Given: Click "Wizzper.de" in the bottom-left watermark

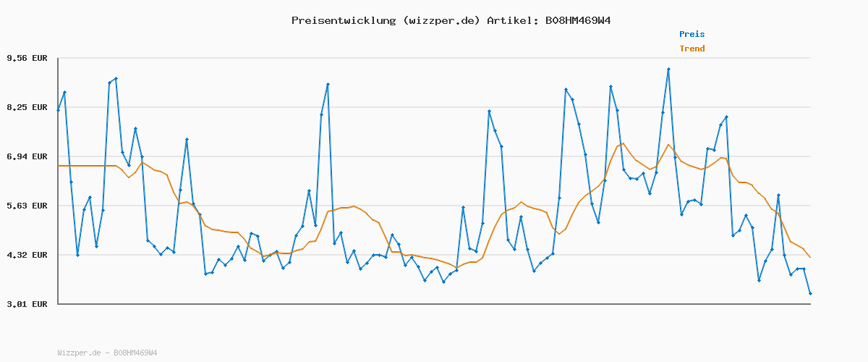Looking at the screenshot, I should [79, 353].
